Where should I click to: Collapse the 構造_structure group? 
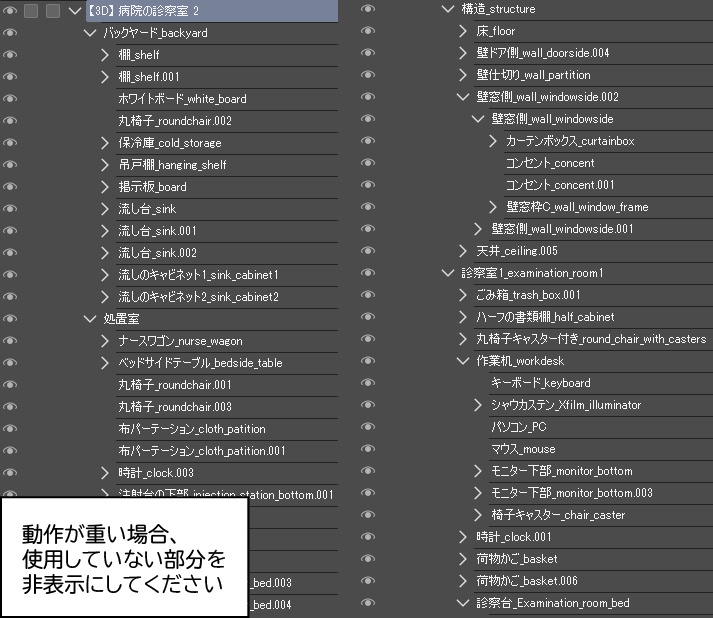pyautogui.click(x=448, y=9)
